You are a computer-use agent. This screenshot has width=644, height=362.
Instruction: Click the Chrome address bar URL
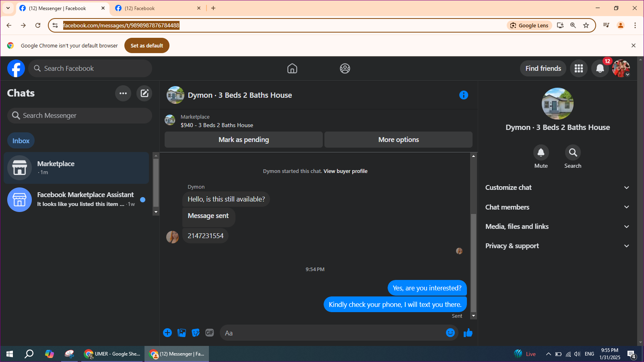(x=121, y=25)
